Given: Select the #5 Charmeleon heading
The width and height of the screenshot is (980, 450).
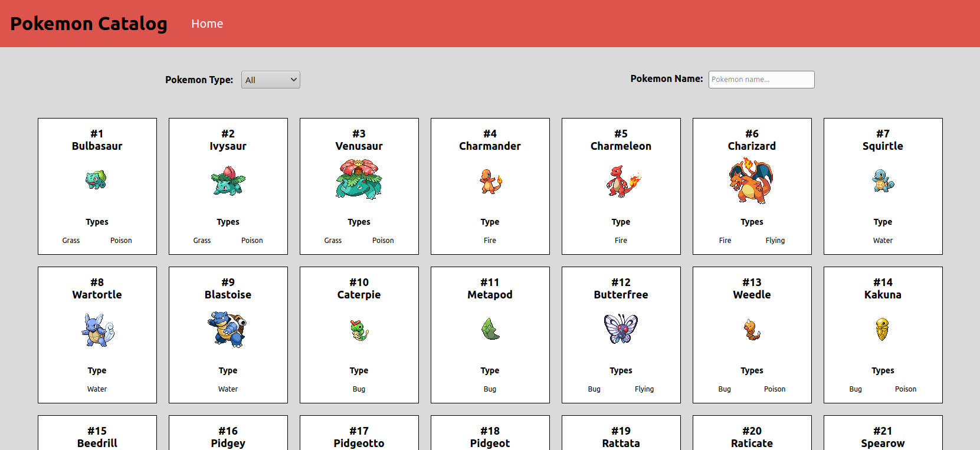Looking at the screenshot, I should pos(621,140).
